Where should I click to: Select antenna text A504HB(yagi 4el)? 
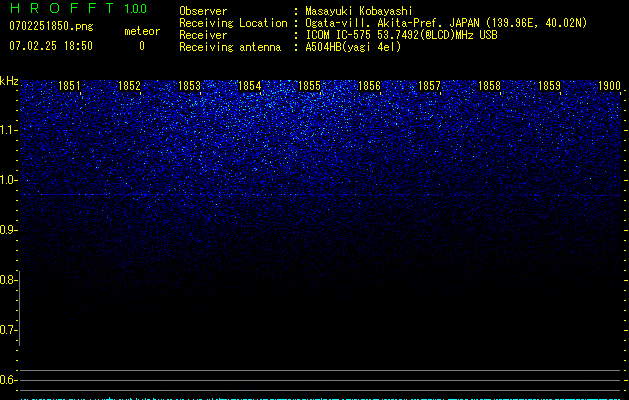353,47
